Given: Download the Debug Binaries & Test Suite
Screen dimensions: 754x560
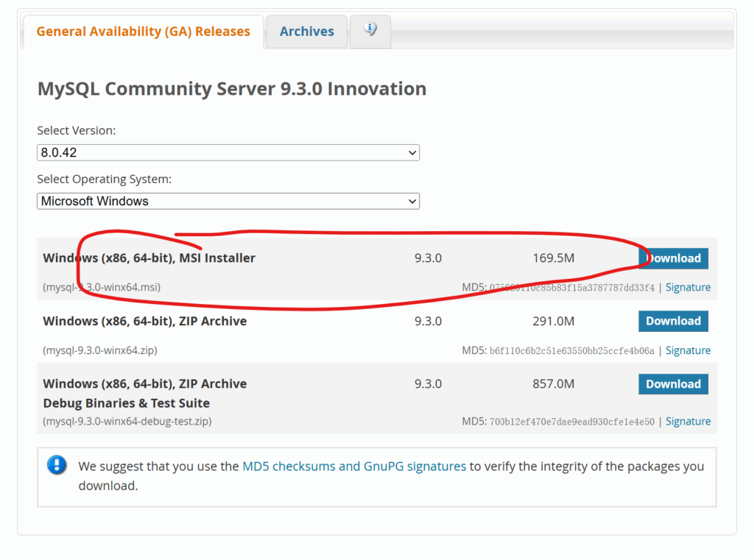Looking at the screenshot, I should coord(673,384).
